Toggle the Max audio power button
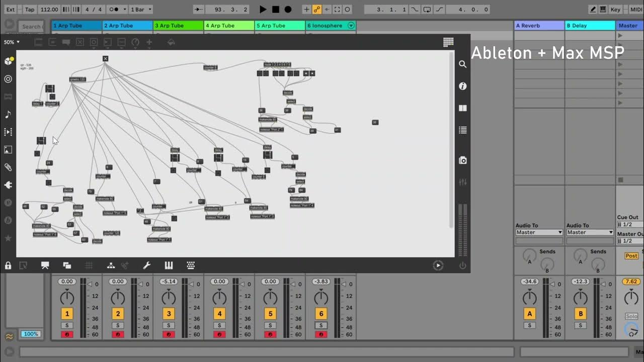The width and height of the screenshot is (644, 362). point(462,265)
